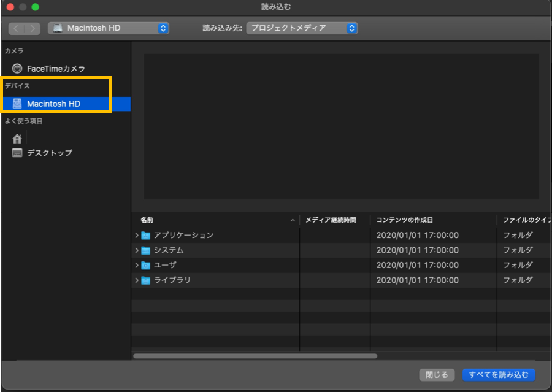The image size is (552, 392).
Task: Expand the システム folder row
Action: coord(137,250)
